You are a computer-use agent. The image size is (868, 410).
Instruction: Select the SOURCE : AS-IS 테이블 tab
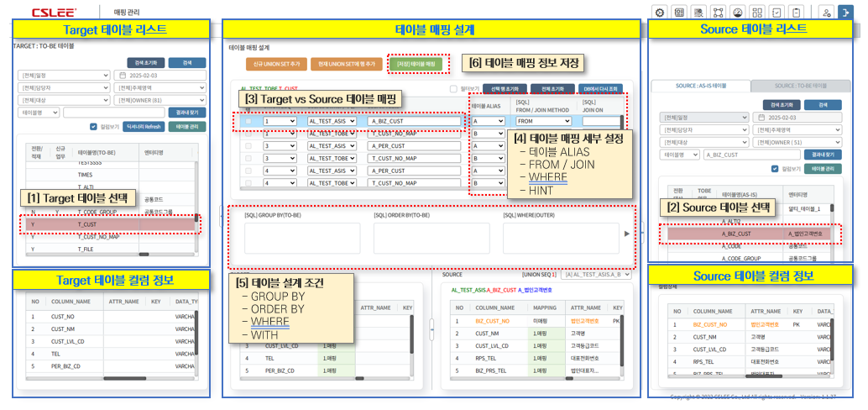tap(700, 86)
